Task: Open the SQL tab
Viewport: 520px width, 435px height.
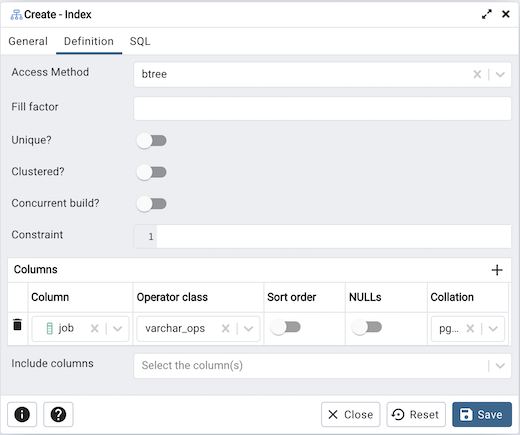Action: [140, 41]
